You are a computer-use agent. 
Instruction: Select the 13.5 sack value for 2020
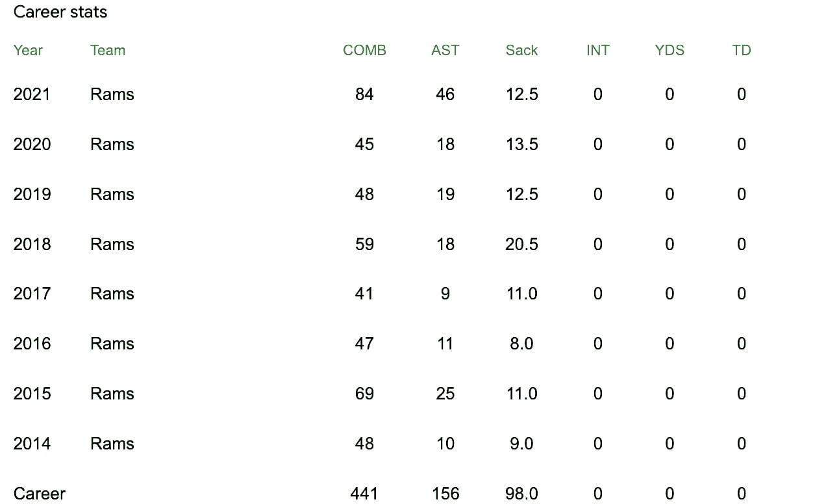pyautogui.click(x=521, y=144)
